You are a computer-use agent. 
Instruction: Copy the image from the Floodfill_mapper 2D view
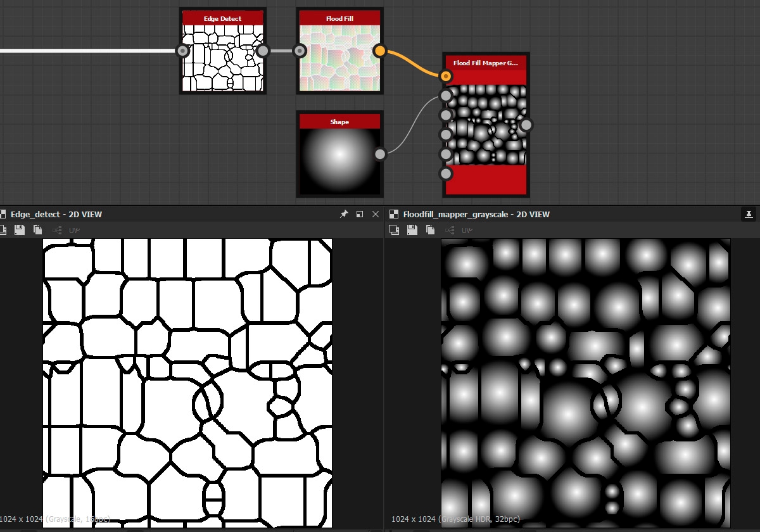coord(431,231)
